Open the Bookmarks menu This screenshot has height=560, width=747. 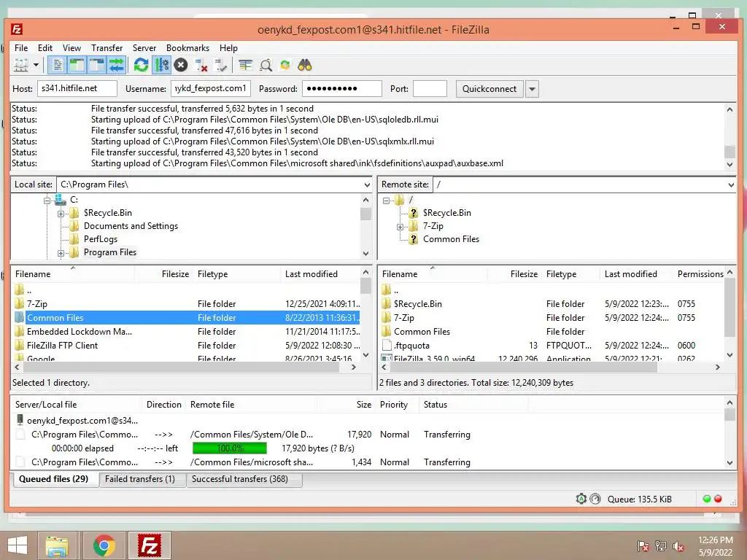coord(187,47)
